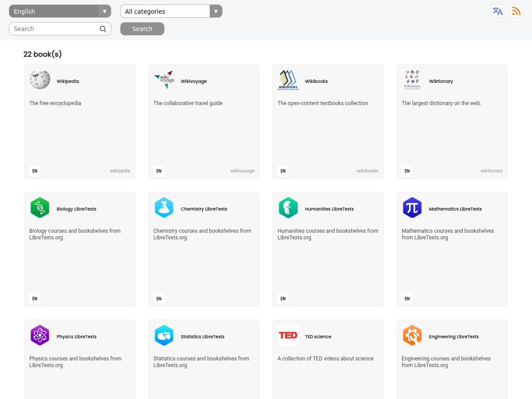The width and height of the screenshot is (532, 399).
Task: Open the TED science title
Action: click(x=318, y=337)
